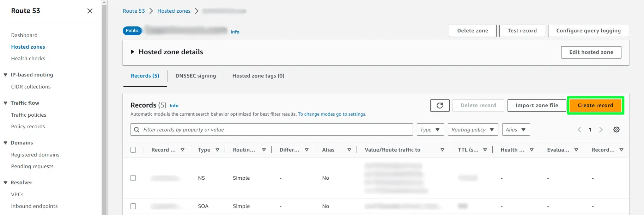The width and height of the screenshot is (644, 215).
Task: Sort by Record name column arrow
Action: [x=182, y=150]
